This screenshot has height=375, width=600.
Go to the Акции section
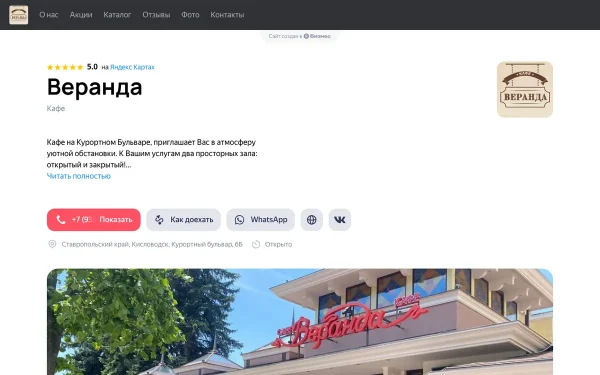pos(81,15)
